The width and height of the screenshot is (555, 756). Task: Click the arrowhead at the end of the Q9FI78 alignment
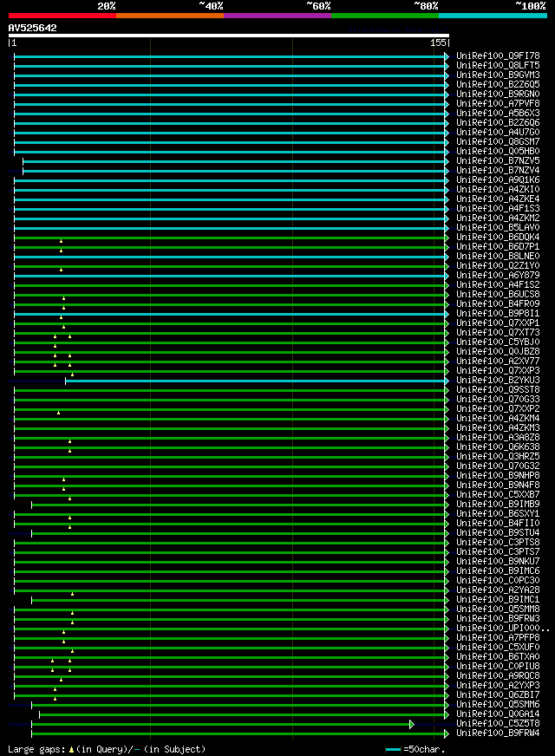pos(447,56)
